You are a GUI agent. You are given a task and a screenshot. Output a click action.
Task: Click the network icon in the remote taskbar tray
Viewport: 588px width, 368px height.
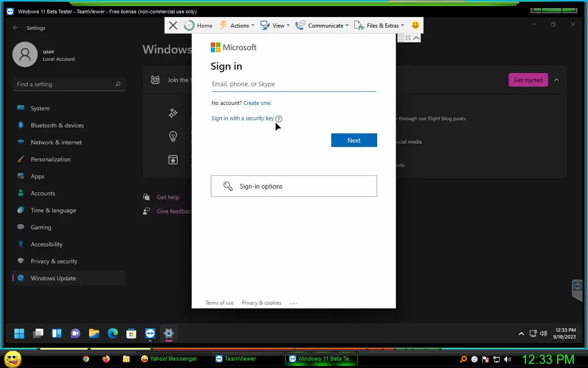click(x=533, y=333)
